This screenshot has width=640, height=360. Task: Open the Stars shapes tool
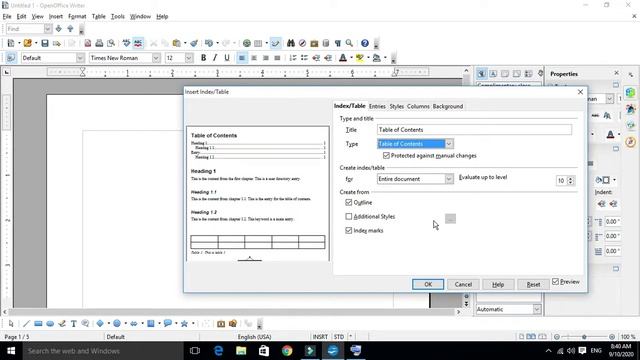[x=184, y=324]
